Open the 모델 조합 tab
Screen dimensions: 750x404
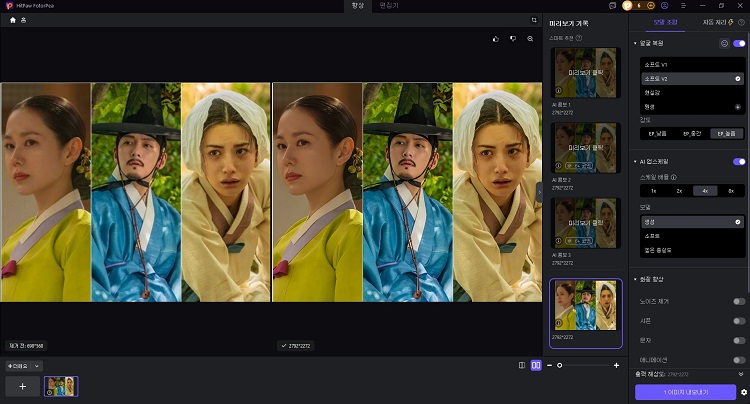click(x=665, y=22)
